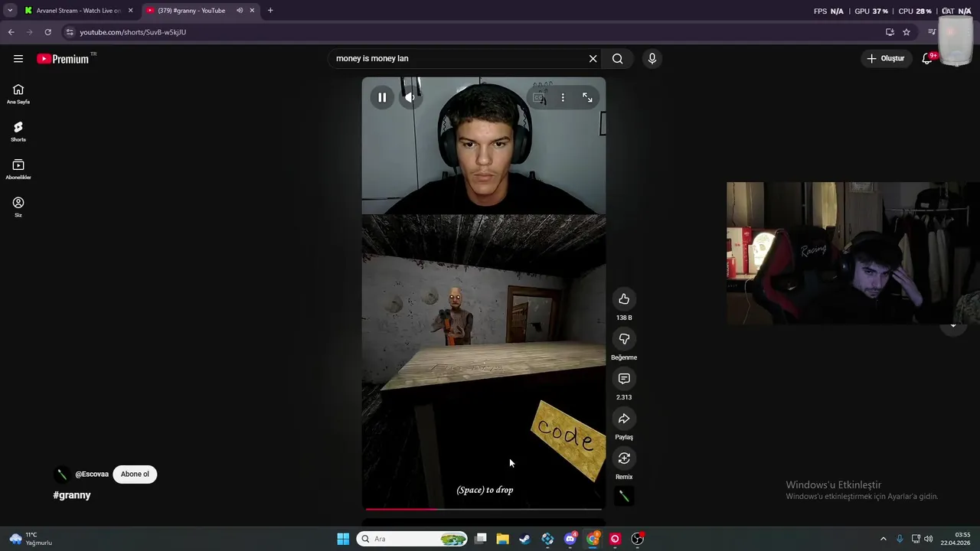The height and width of the screenshot is (551, 980).
Task: Pause the Shorts video
Action: point(382,97)
